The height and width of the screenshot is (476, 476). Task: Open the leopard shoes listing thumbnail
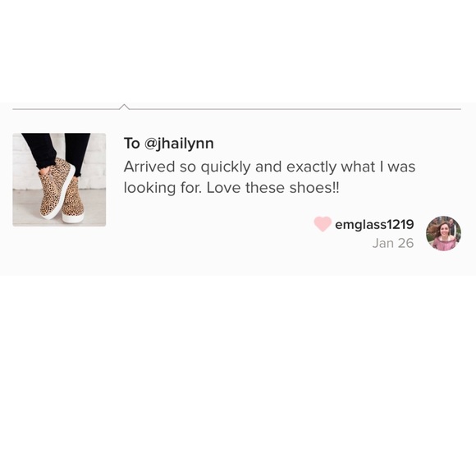click(x=59, y=180)
